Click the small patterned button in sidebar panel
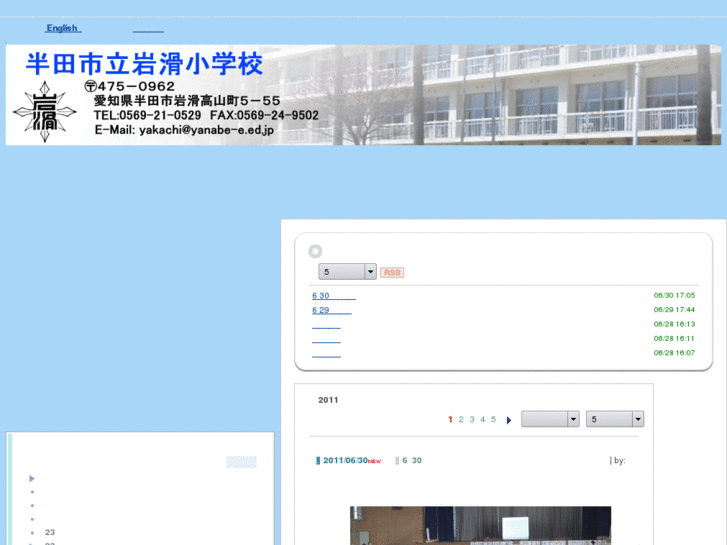Image resolution: width=727 pixels, height=545 pixels. click(241, 462)
